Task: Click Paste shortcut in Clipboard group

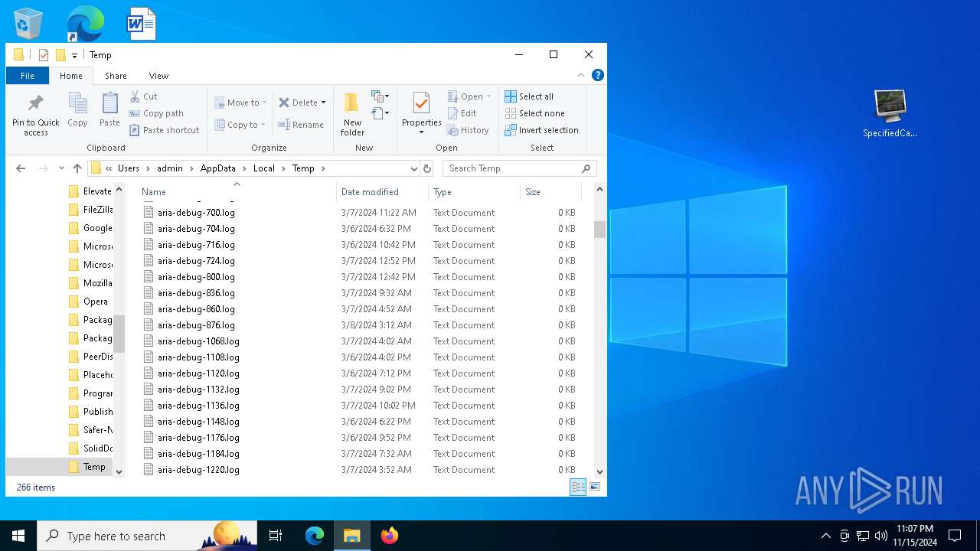Action: pyautogui.click(x=164, y=130)
